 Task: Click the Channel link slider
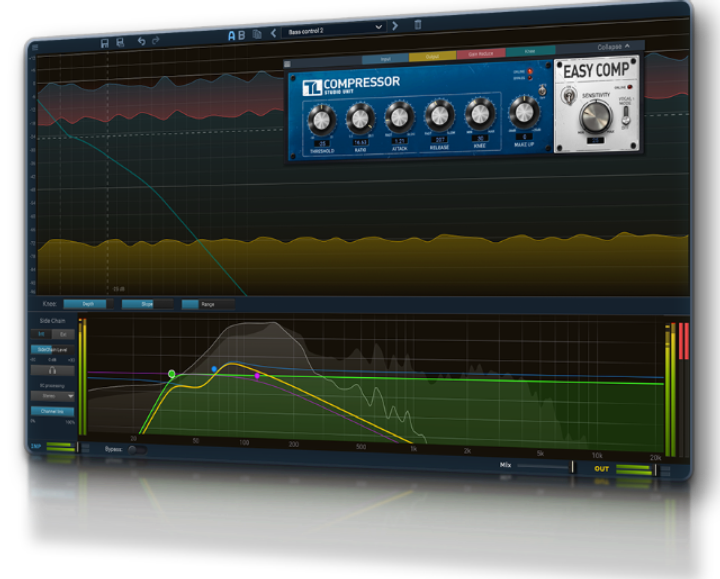pyautogui.click(x=52, y=411)
